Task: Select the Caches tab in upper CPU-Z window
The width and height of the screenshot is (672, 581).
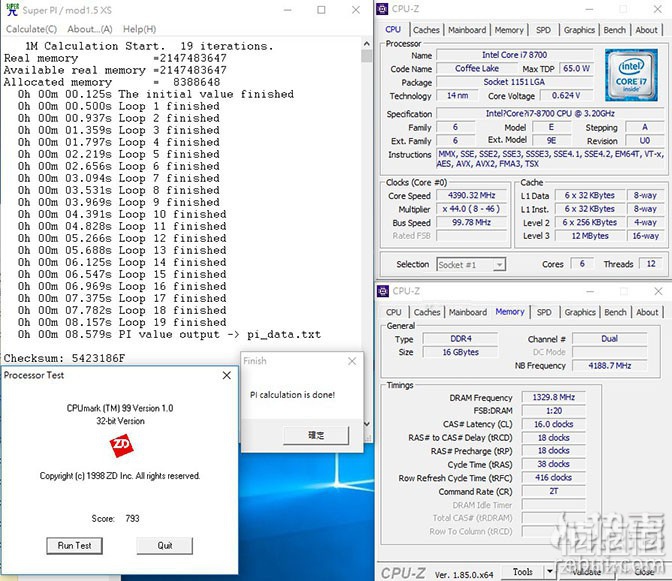Action: coord(426,30)
